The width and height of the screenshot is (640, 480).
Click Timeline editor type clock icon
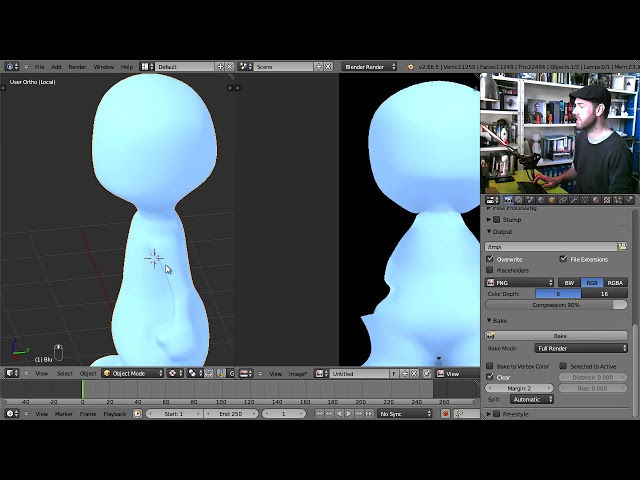point(12,413)
